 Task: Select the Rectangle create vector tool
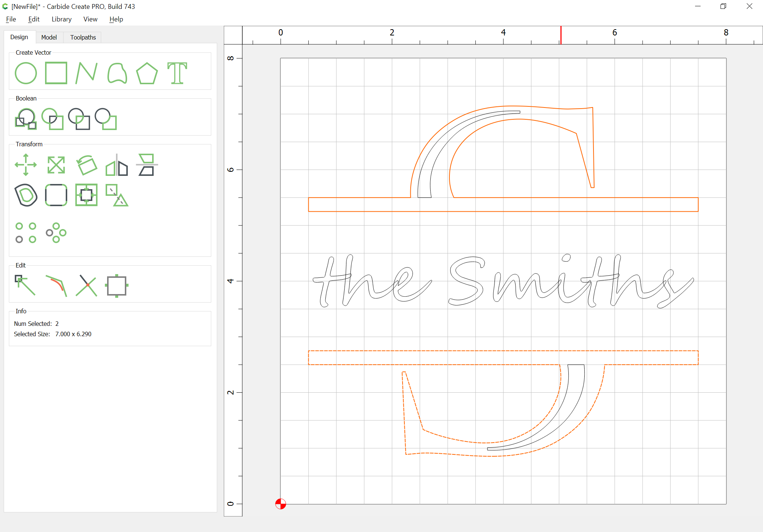(56, 73)
